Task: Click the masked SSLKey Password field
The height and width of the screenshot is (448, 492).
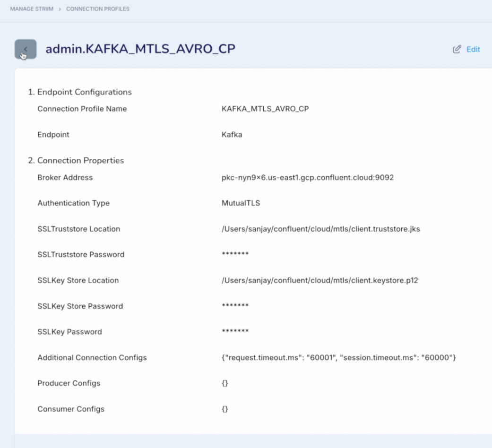Action: click(x=235, y=331)
